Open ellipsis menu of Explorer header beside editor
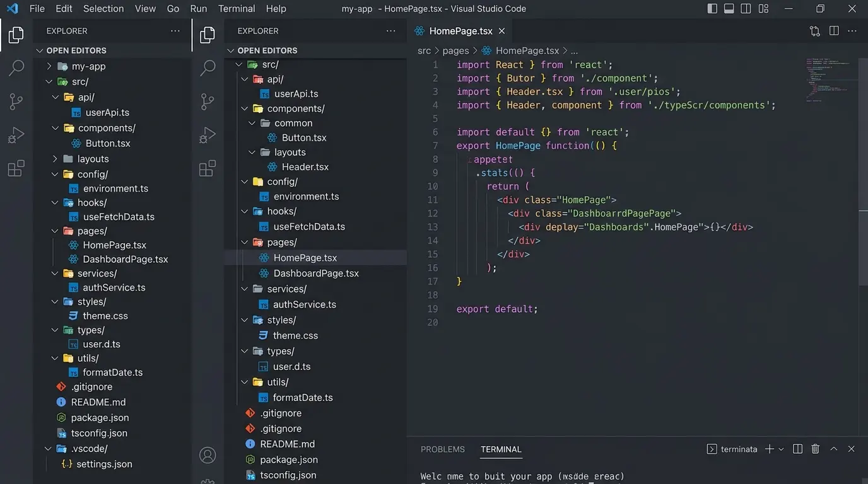The image size is (868, 484). point(391,31)
